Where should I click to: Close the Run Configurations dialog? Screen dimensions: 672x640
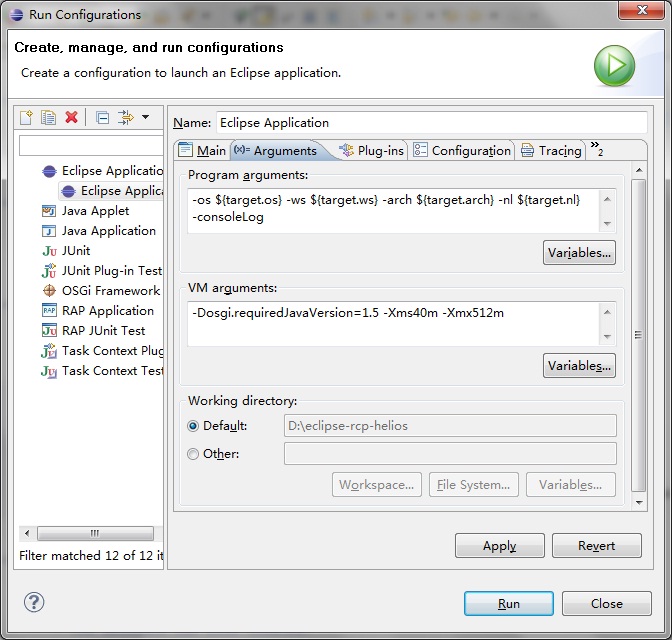(x=607, y=604)
